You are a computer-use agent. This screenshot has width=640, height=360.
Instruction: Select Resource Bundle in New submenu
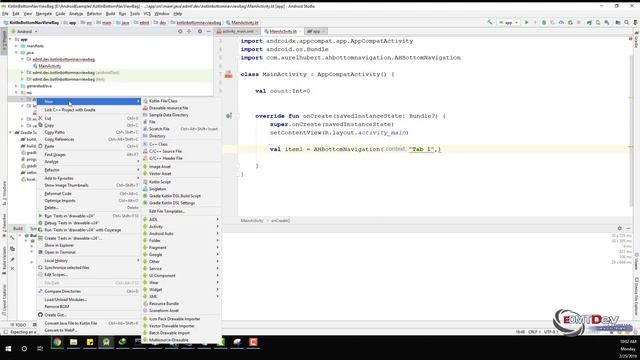181,303
